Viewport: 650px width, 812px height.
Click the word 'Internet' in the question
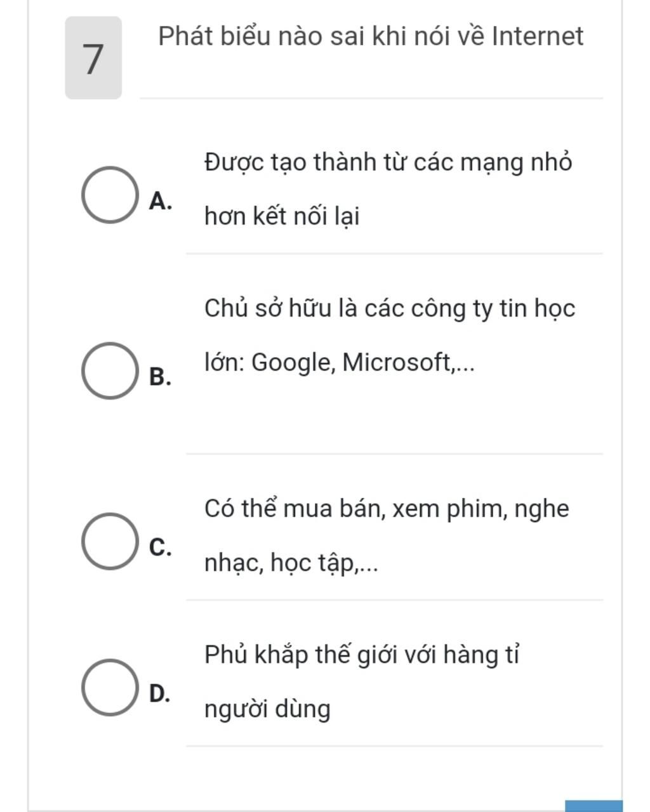[x=538, y=36]
